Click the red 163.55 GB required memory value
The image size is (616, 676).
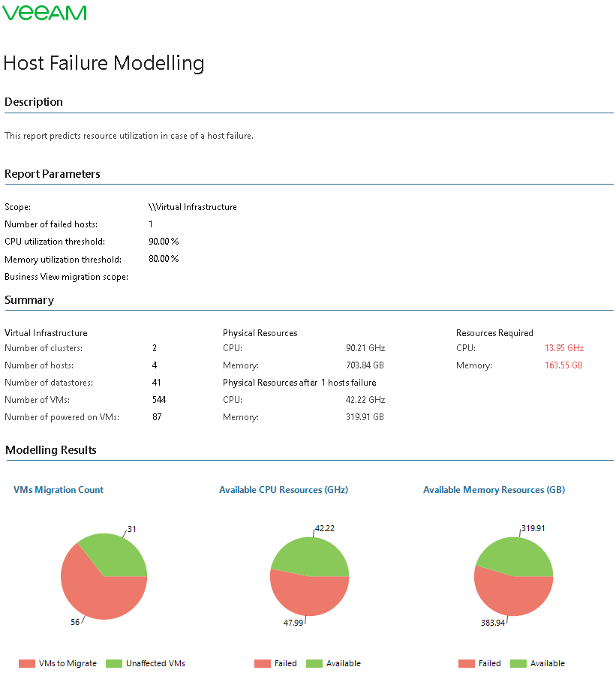tap(563, 365)
